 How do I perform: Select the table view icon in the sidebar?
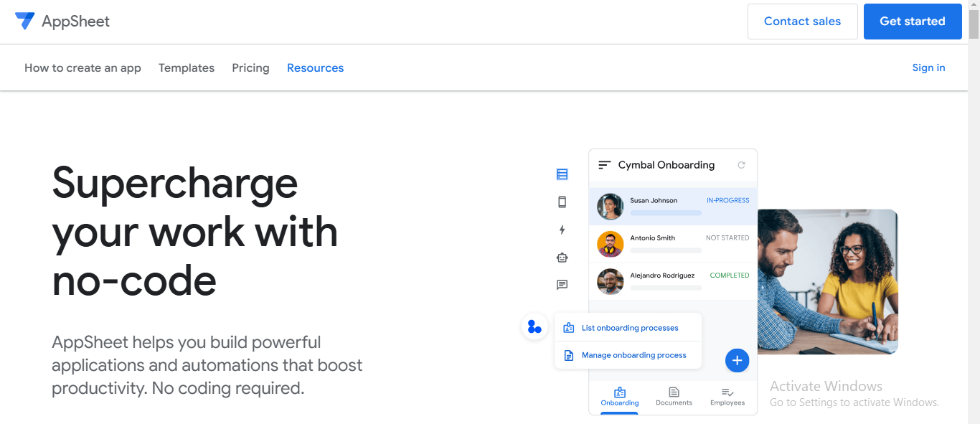[x=562, y=174]
